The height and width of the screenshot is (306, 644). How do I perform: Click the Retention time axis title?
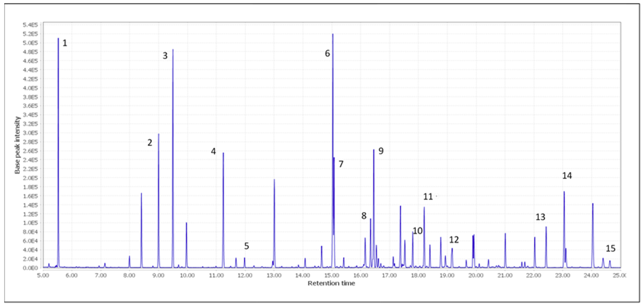[331, 283]
